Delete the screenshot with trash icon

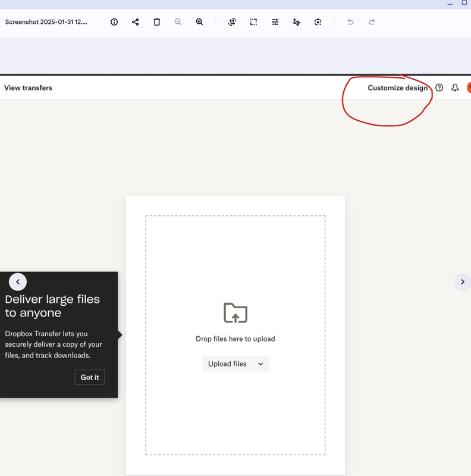[157, 22]
